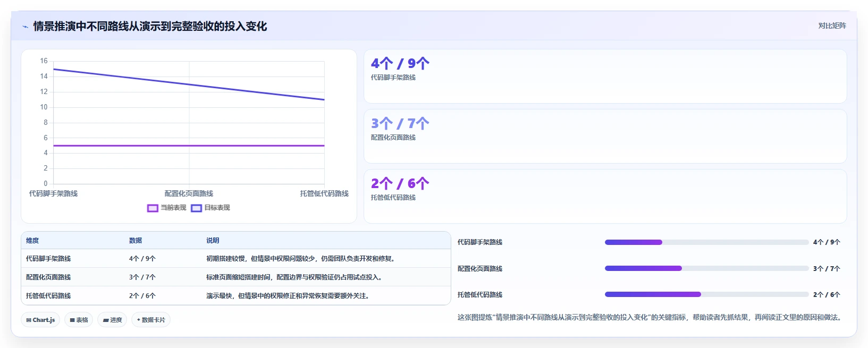Click 4个 / 9个 value beside progress bar
This screenshot has width=868, height=348.
pyautogui.click(x=827, y=242)
